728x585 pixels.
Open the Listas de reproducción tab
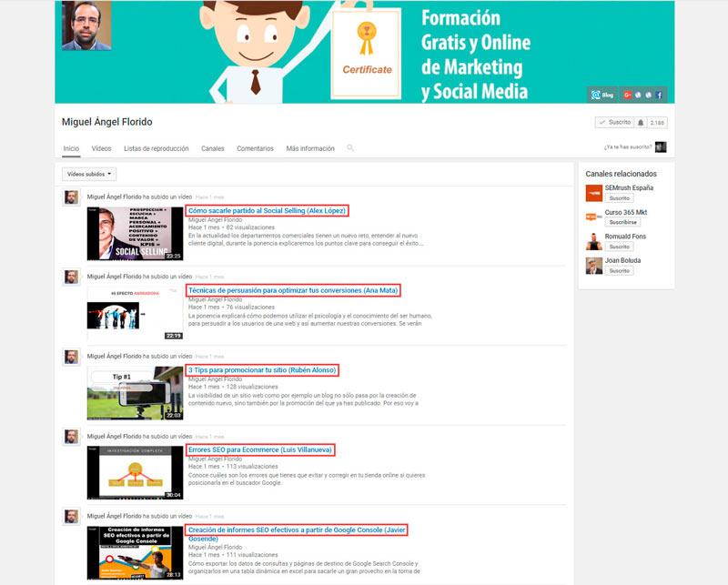coord(154,147)
